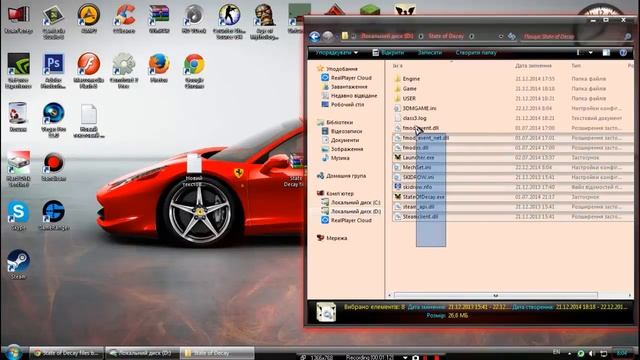Click the NVIDIA GeForce Experience shortcut
The width and height of the screenshot is (640, 360).
[18, 70]
